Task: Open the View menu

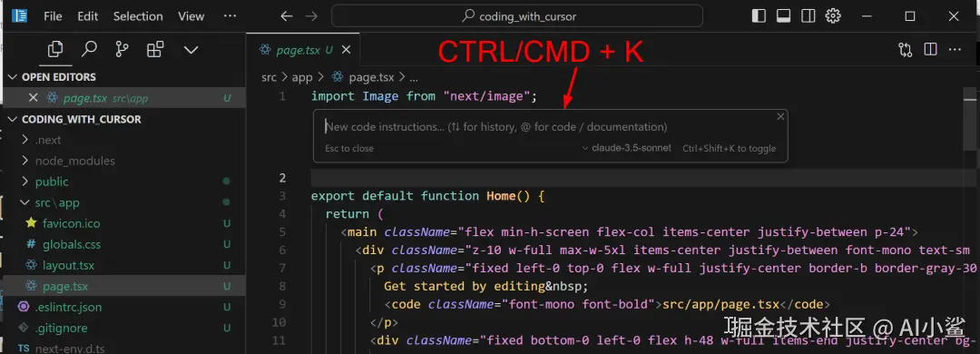Action: (191, 16)
